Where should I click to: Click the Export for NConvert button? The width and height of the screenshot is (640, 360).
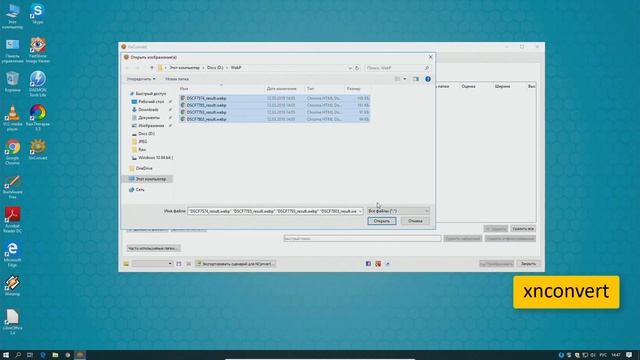(x=235, y=264)
